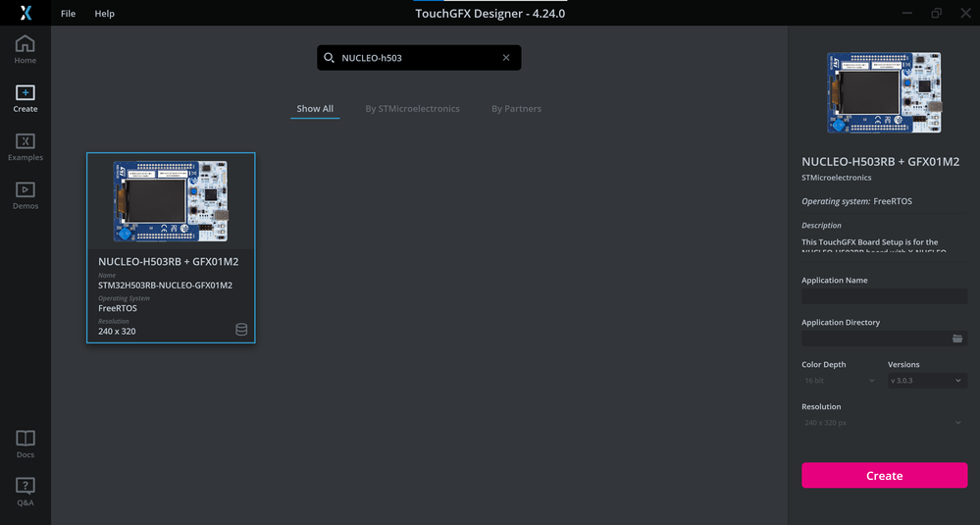
Task: Select the NUCLEO-H503RB board card image
Action: [x=171, y=200]
